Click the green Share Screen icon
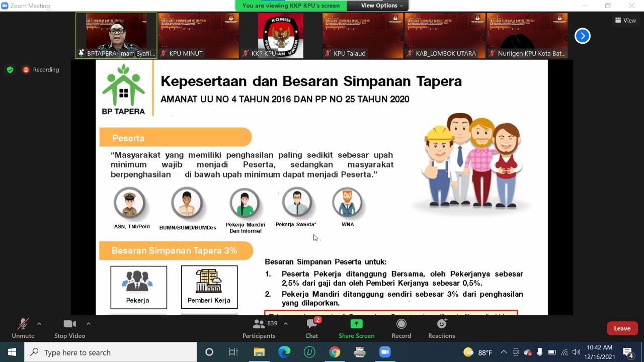Screen dimensions: 644x362 [356, 324]
